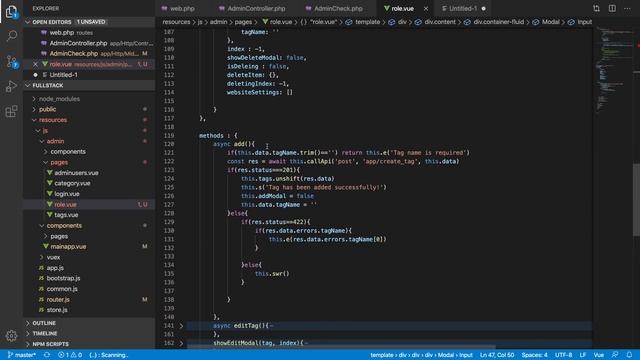Open the Source Control view
This screenshot has height=360, width=640.
coord(11,62)
